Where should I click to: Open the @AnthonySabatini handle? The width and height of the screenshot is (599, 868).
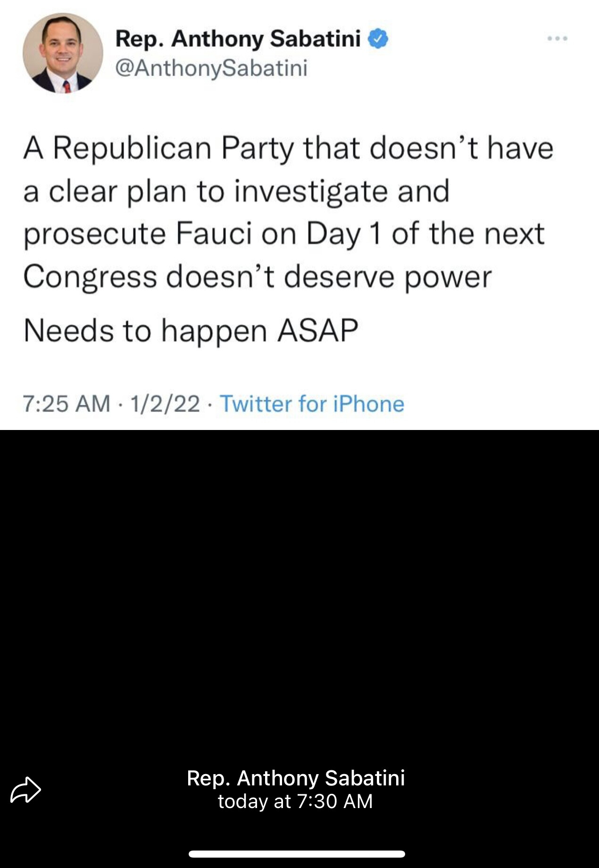pos(211,67)
